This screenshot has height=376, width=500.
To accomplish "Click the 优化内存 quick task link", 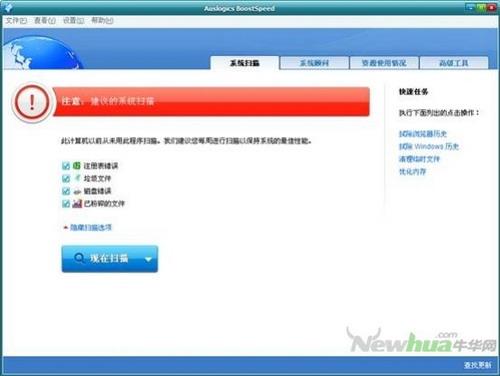I will click(413, 172).
